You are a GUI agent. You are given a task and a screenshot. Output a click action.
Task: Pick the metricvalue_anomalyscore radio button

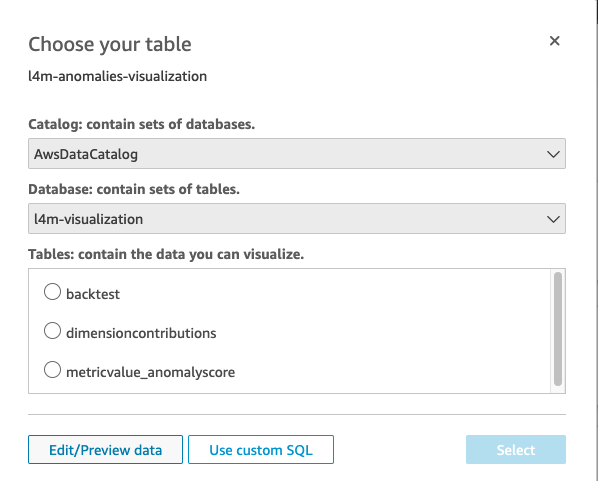click(52, 370)
